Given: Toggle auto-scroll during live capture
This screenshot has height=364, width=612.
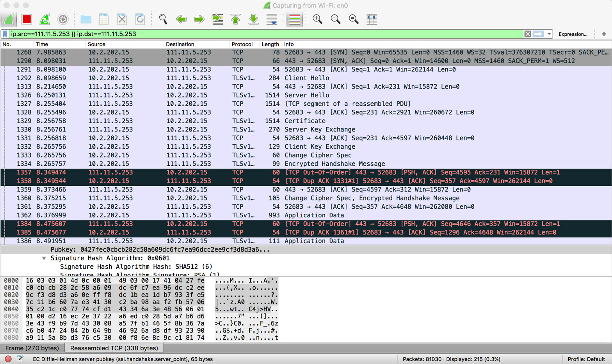Looking at the screenshot, I should (x=272, y=19).
